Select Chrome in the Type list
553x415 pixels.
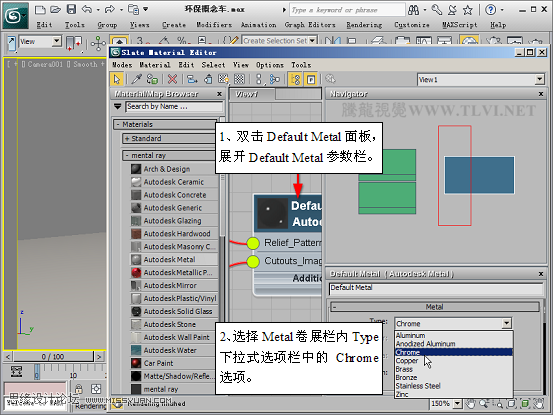[x=454, y=352]
